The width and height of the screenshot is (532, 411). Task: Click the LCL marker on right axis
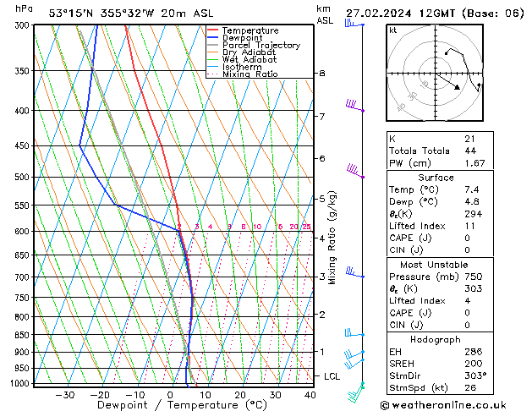tap(332, 375)
